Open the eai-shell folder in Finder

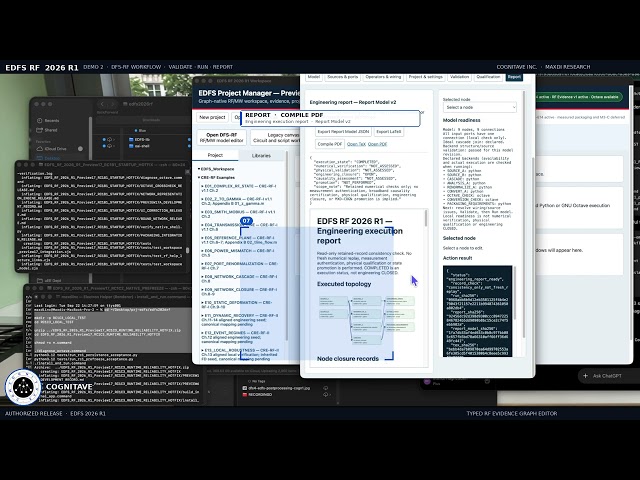click(139, 146)
